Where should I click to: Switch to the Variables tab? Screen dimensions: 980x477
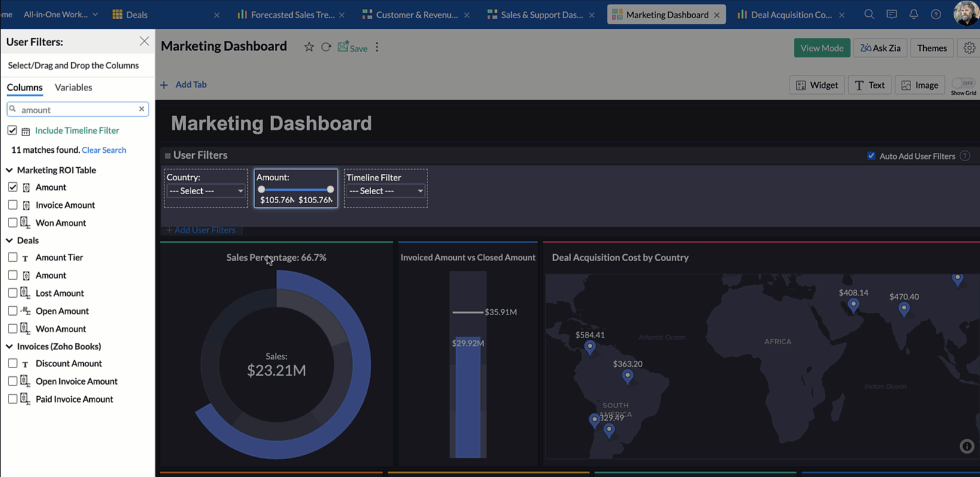coord(74,87)
